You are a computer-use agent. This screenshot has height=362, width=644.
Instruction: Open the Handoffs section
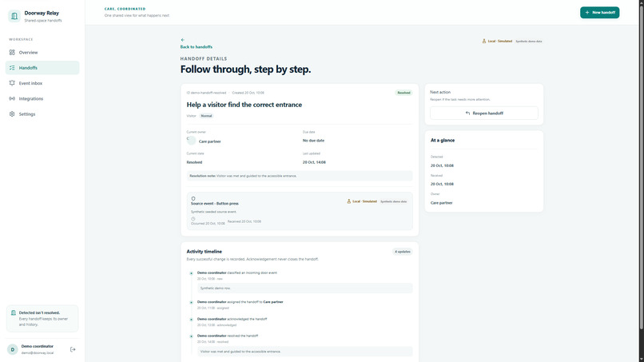coord(42,68)
